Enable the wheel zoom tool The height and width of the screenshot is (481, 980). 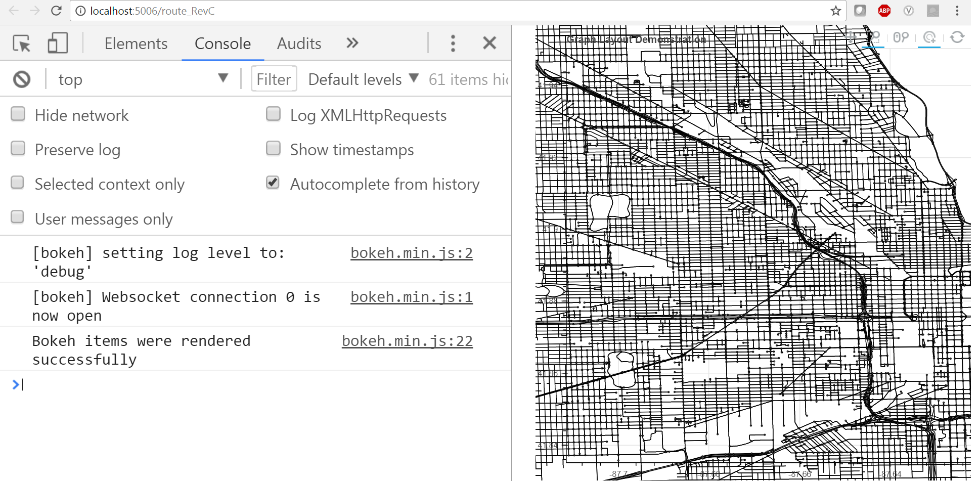tap(901, 36)
